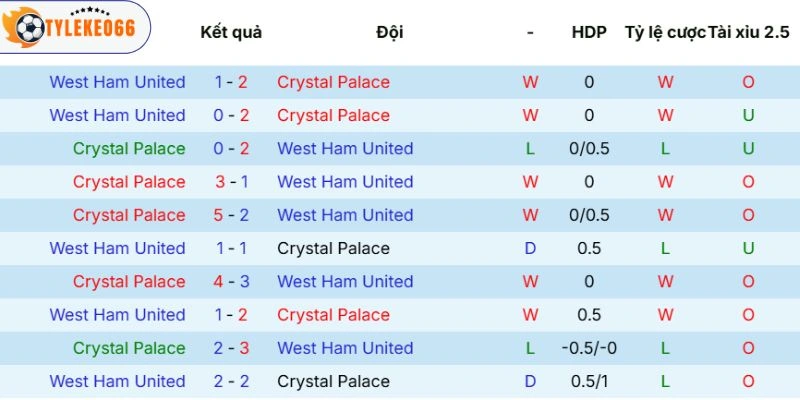Open West Ham United in the 4 - 3 row
The image size is (800, 400).
pyautogui.click(x=345, y=281)
